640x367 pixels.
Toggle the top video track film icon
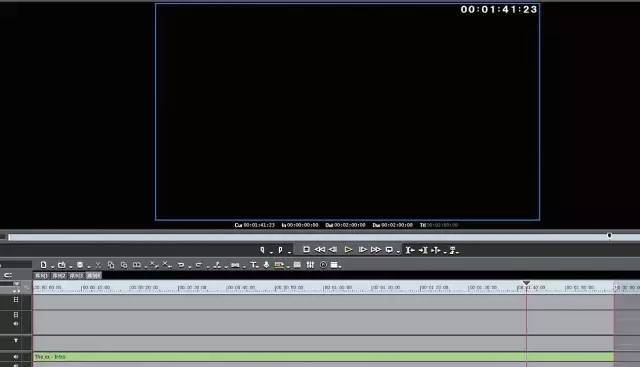(x=16, y=300)
